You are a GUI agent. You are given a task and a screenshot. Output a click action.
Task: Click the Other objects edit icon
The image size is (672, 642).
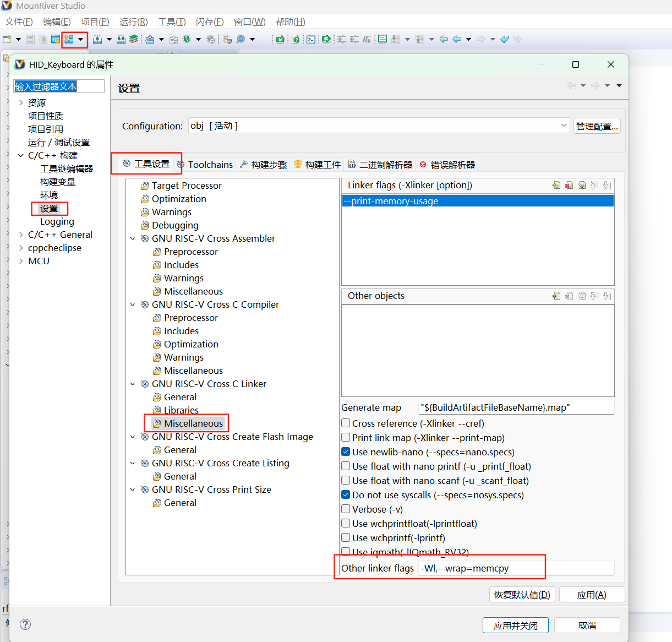[x=582, y=296]
